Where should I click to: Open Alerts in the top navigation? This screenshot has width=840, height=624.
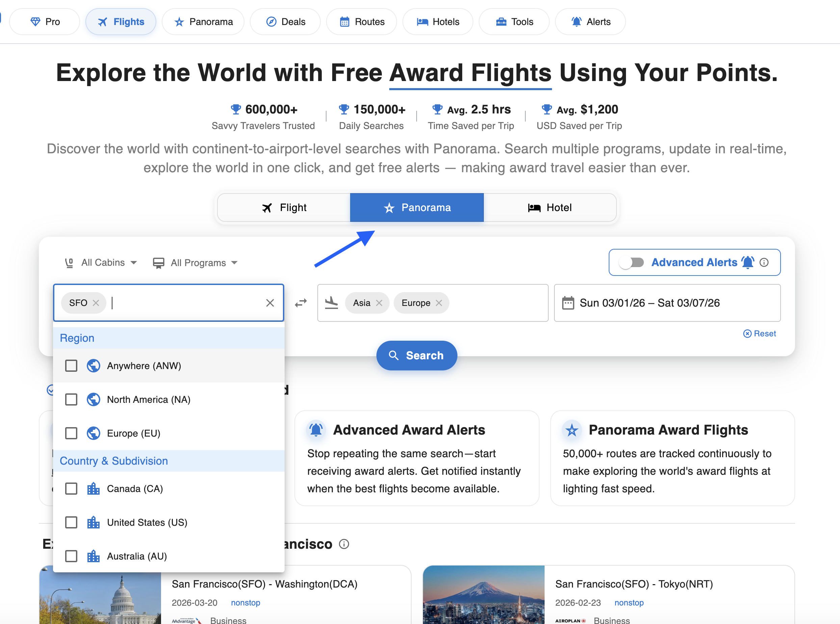tap(590, 22)
